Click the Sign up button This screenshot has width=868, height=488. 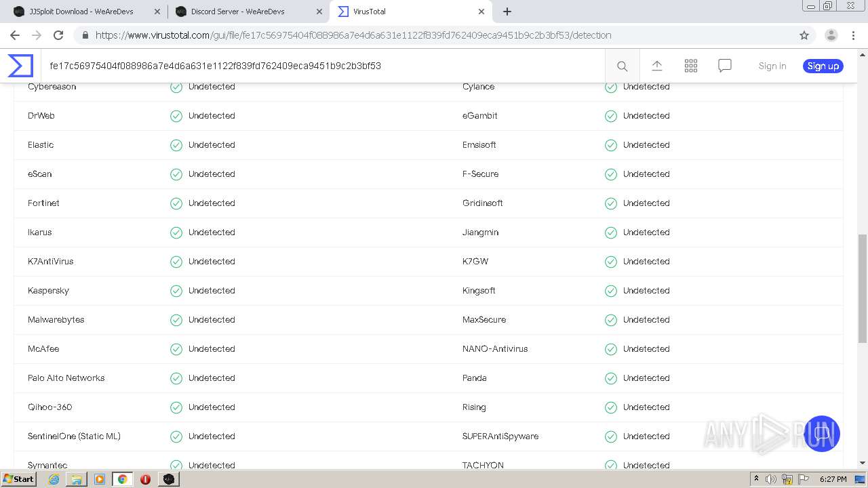tap(823, 66)
